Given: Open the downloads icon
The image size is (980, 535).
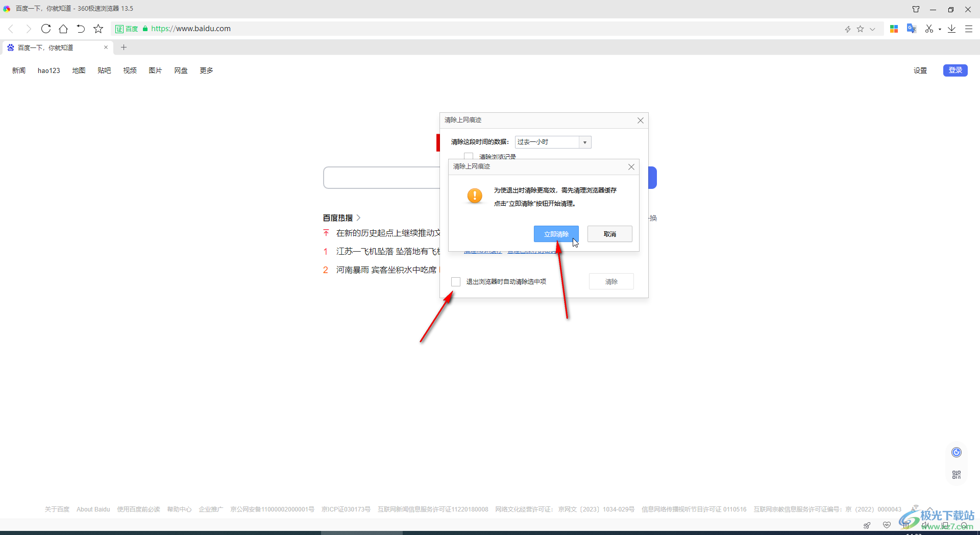Looking at the screenshot, I should pyautogui.click(x=952, y=29).
